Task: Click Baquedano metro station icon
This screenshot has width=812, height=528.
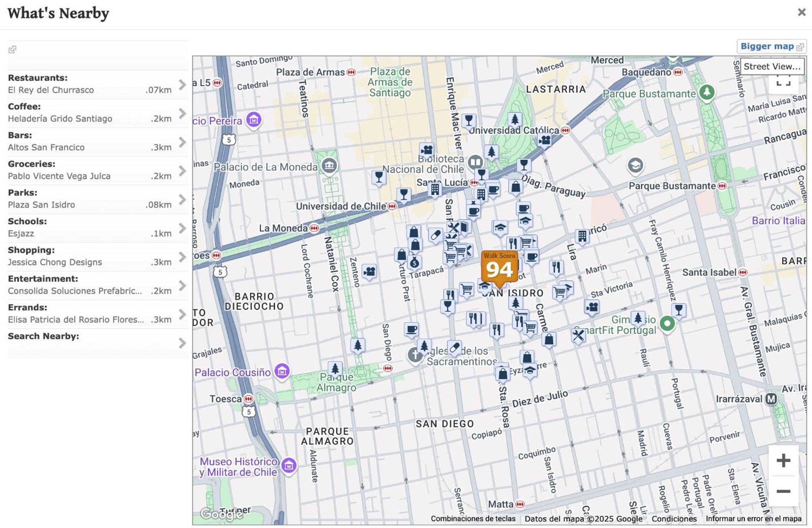Action: (678, 72)
